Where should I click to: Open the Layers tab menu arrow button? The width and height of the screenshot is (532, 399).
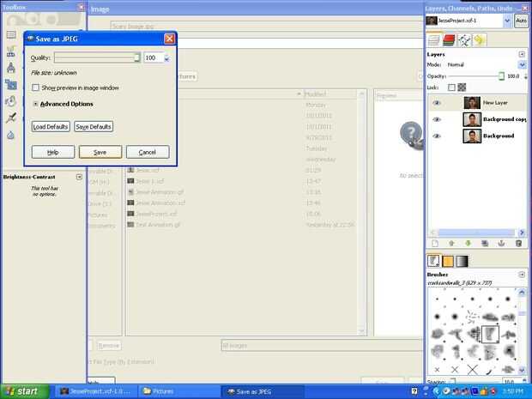tap(522, 54)
